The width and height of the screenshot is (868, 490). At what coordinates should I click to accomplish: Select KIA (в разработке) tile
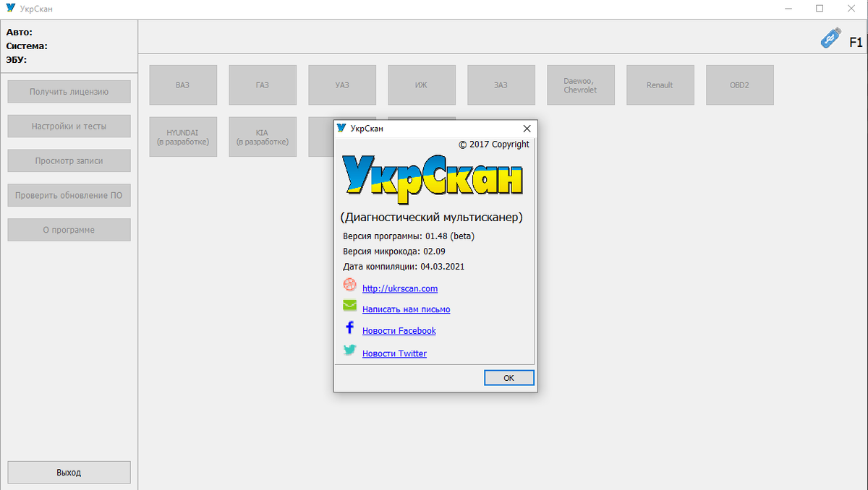(263, 137)
